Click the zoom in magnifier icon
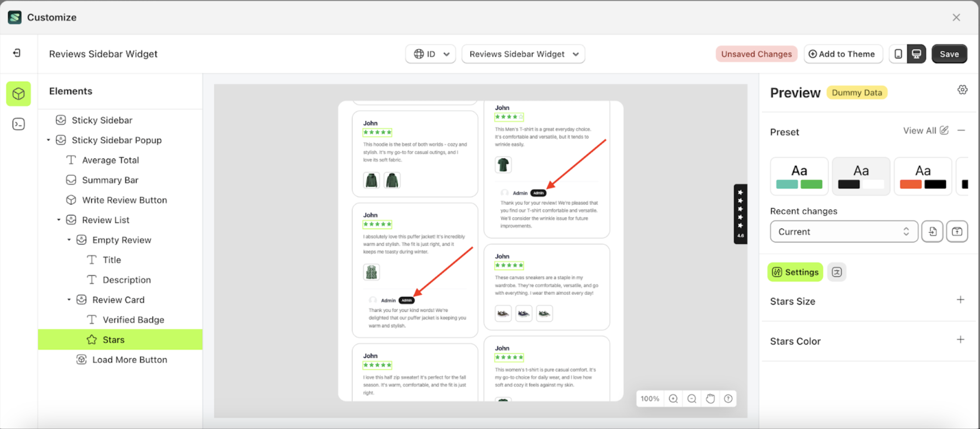 [673, 398]
